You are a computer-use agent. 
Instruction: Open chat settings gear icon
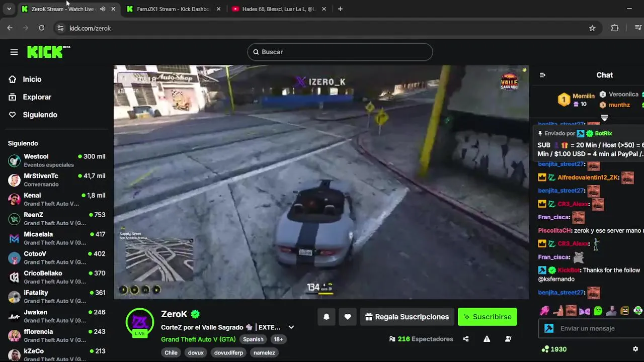click(x=635, y=349)
